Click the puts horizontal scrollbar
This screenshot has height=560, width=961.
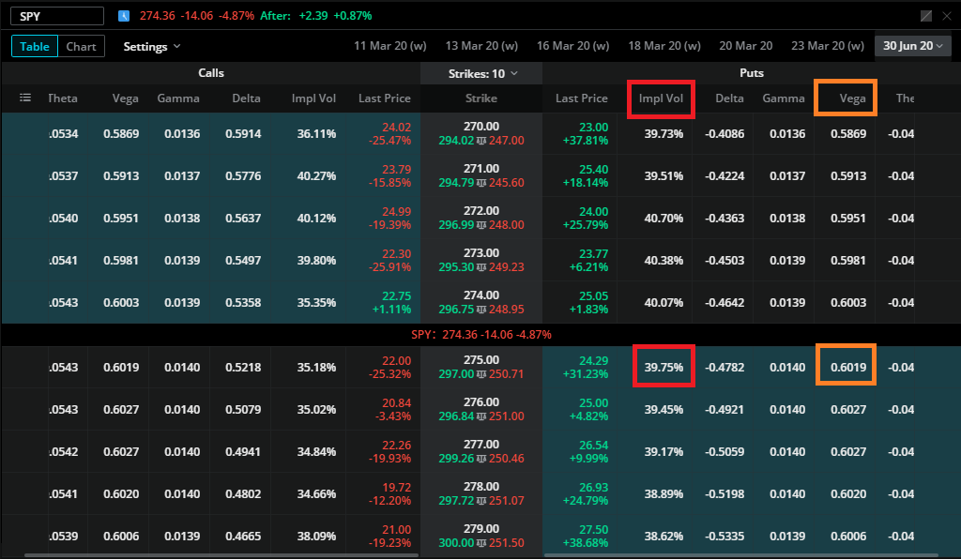pyautogui.click(x=741, y=555)
